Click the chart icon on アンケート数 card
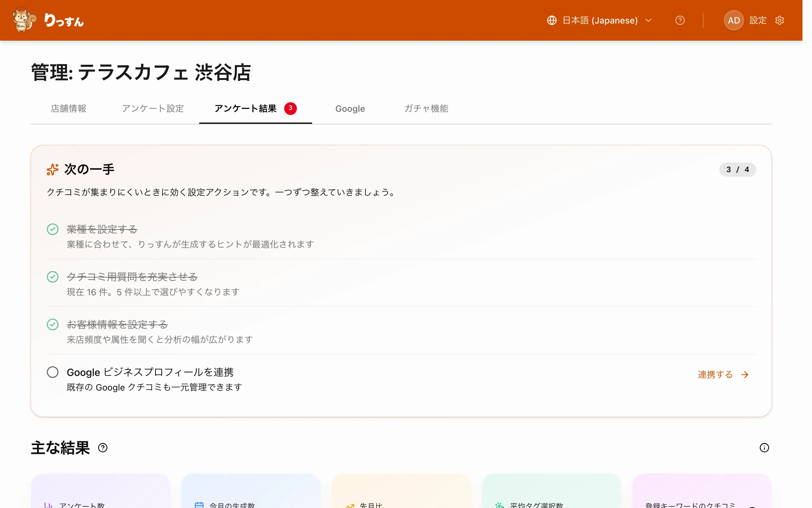This screenshot has width=812, height=508. (48, 505)
